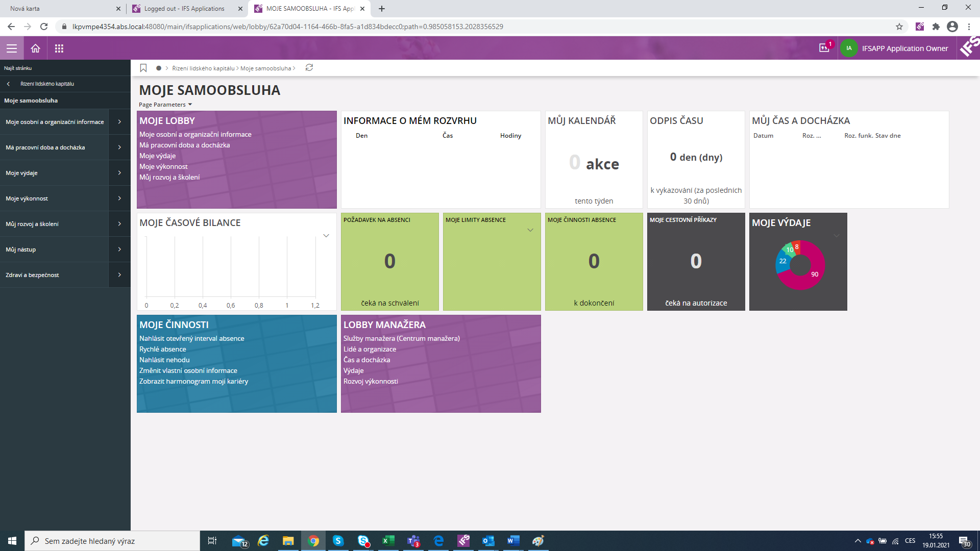
Task: Refresh the lobby page using reload icon
Action: [309, 68]
